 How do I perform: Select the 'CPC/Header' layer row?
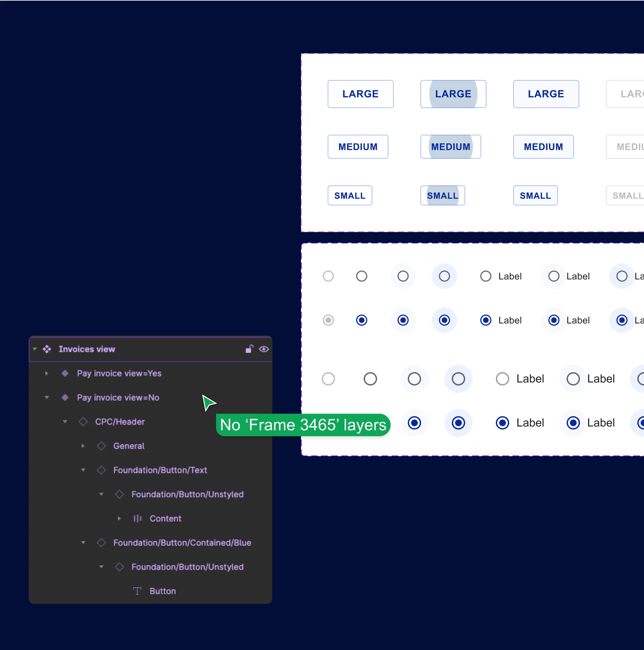150,422
